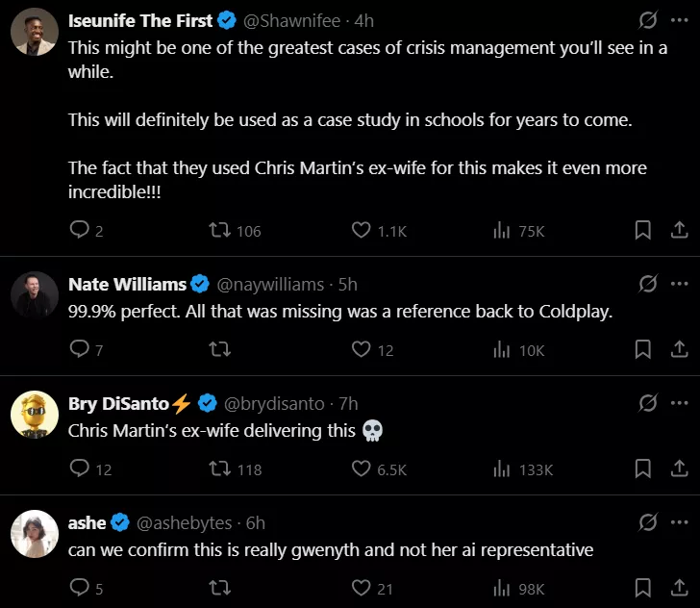Like Bry DiSanto's tweet

[362, 469]
